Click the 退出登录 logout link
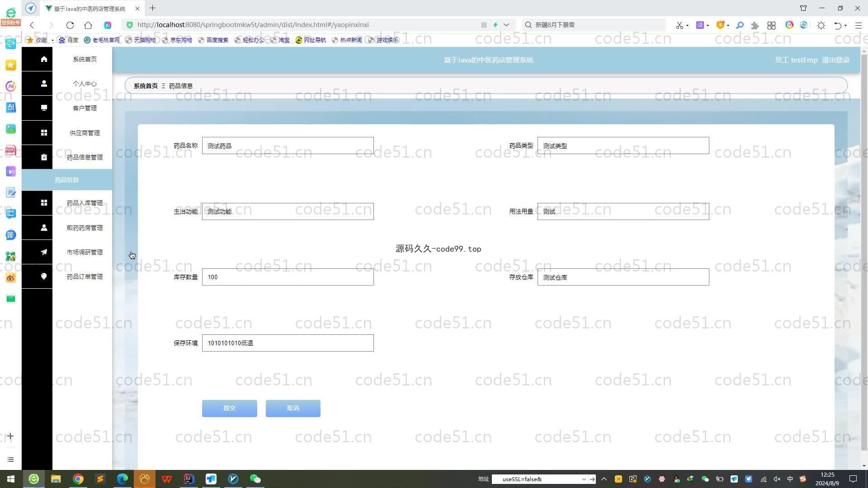Viewport: 868px width, 488px height. pos(835,60)
